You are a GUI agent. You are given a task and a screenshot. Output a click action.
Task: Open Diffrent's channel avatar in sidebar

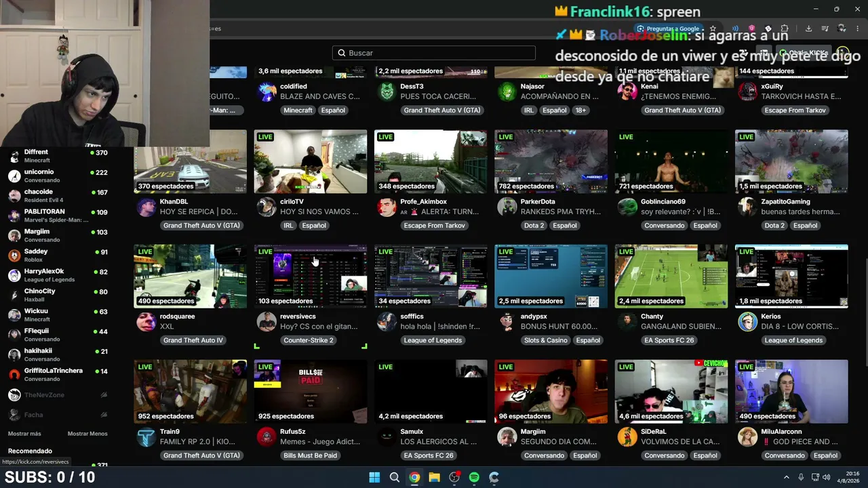(x=14, y=157)
